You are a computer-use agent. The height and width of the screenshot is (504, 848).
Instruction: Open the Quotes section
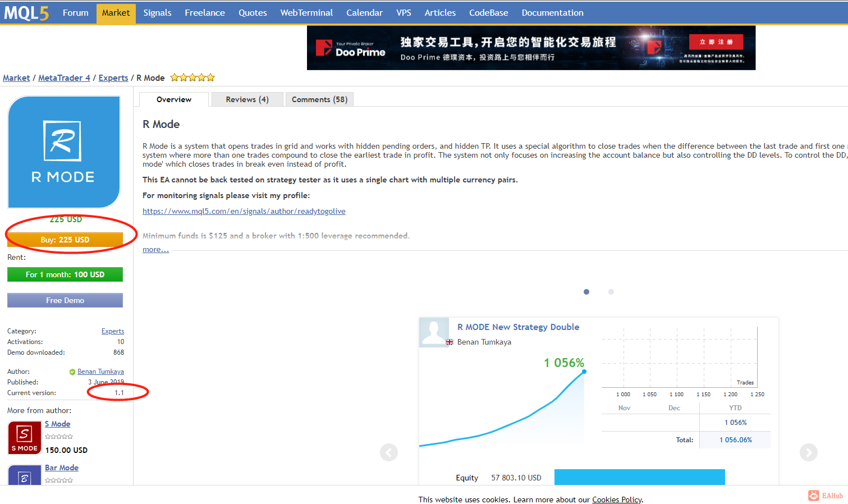[x=253, y=13]
